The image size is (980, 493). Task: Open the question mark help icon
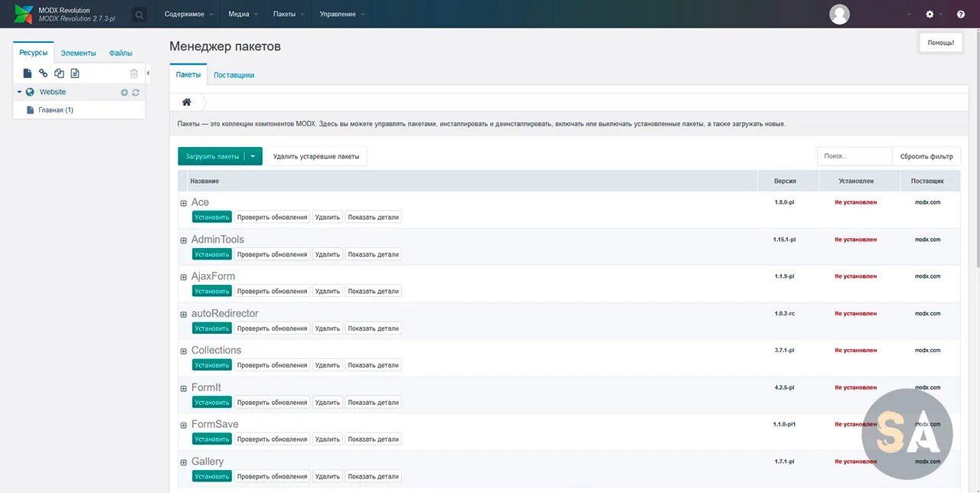click(x=961, y=15)
